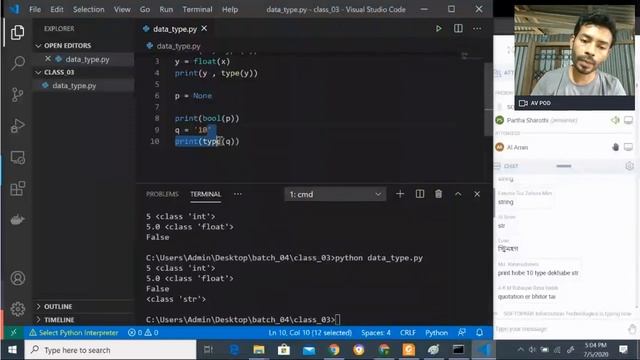Open Chrome from taskbar
Screen dimensions: 640x360
[334, 350]
